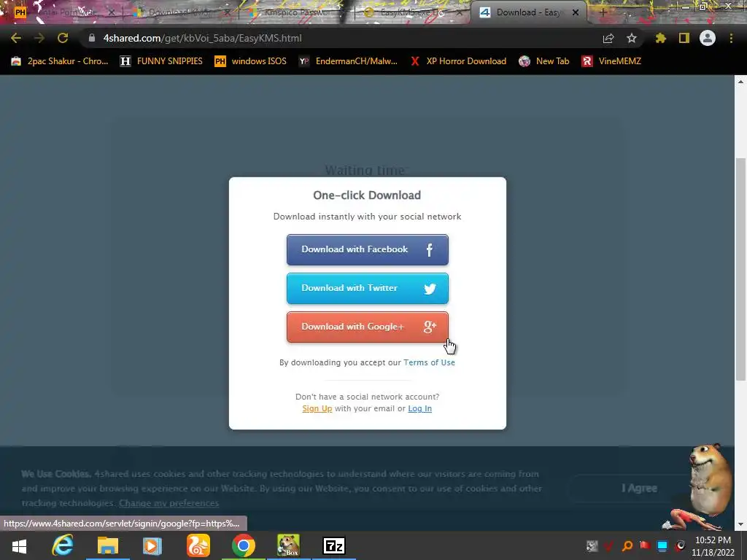Open the Box hamster app in taskbar

(x=289, y=545)
